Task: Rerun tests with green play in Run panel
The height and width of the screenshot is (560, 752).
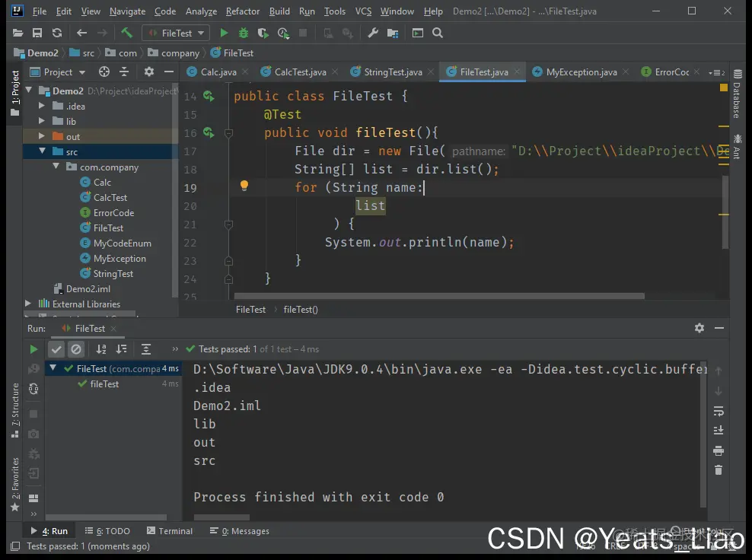Action: click(x=33, y=349)
